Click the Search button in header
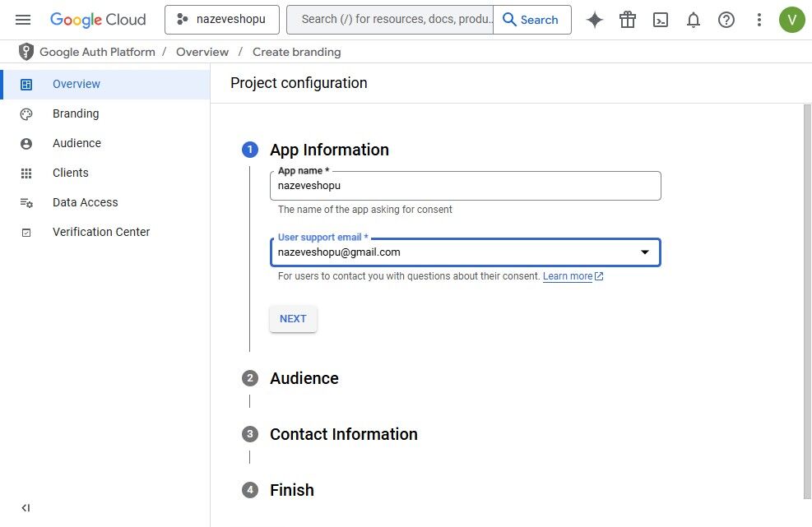This screenshot has width=812, height=527. tap(531, 20)
